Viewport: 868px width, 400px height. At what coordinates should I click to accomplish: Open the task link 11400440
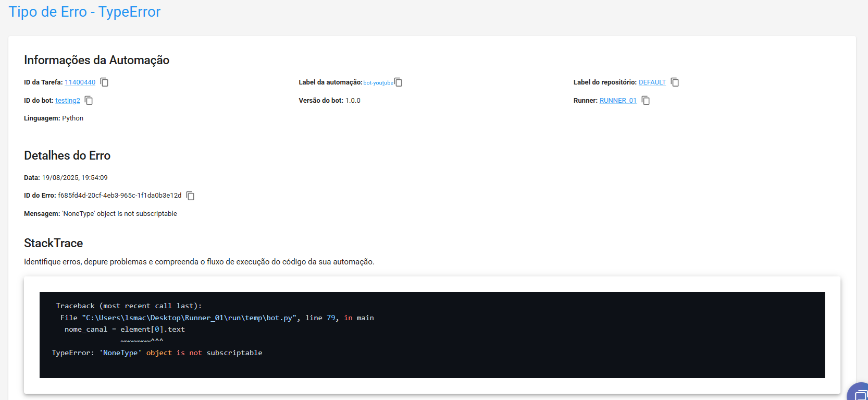80,82
